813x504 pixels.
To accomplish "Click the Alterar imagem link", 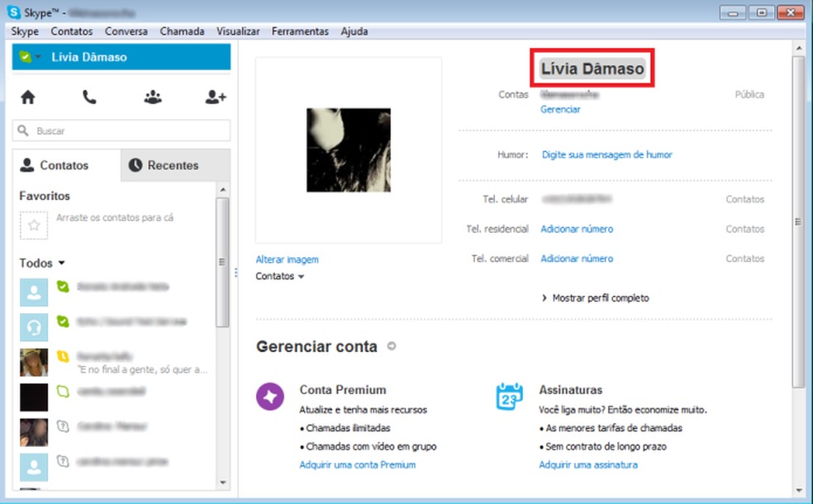I will click(287, 259).
